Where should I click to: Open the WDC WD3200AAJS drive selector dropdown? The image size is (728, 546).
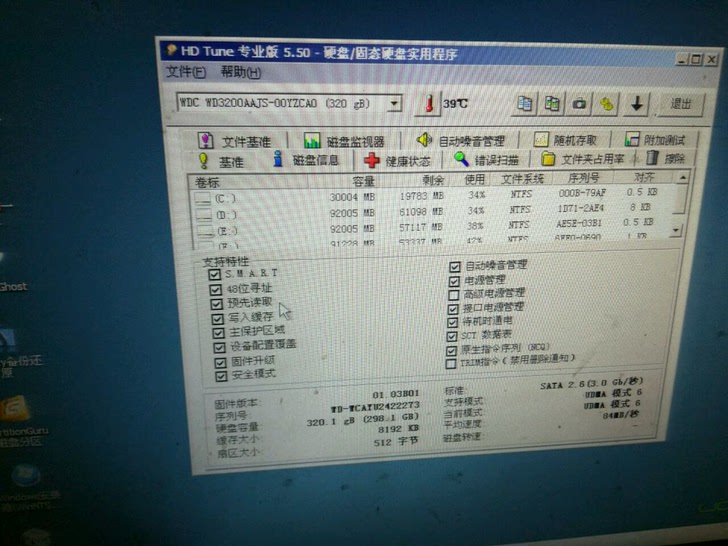pyautogui.click(x=395, y=104)
